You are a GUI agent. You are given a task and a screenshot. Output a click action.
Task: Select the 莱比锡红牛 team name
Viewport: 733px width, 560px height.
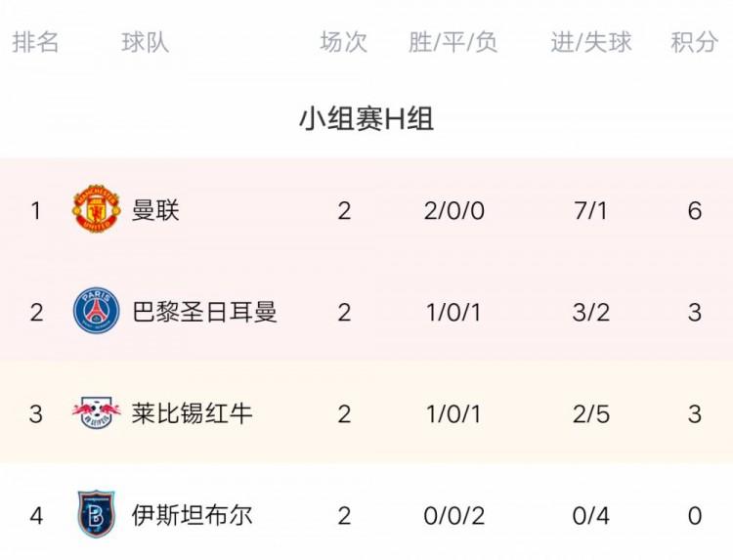click(193, 413)
